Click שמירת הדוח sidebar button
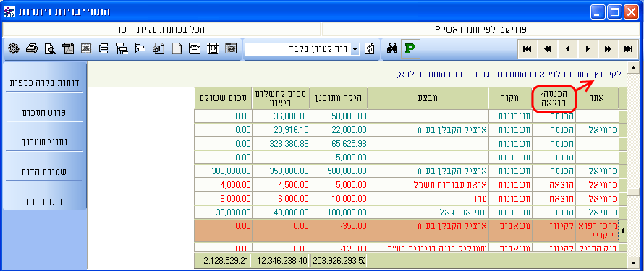The height and width of the screenshot is (271, 644). tap(44, 171)
